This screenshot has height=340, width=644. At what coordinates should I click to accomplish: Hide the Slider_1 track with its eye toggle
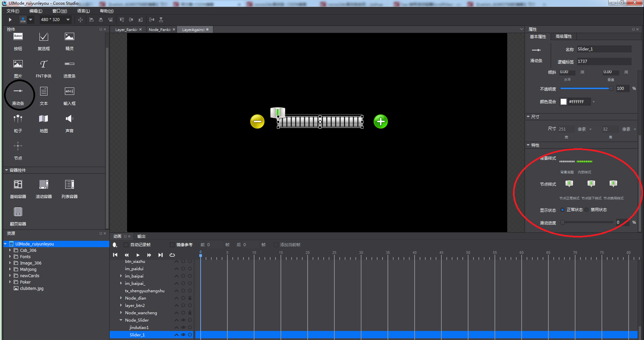pos(183,335)
